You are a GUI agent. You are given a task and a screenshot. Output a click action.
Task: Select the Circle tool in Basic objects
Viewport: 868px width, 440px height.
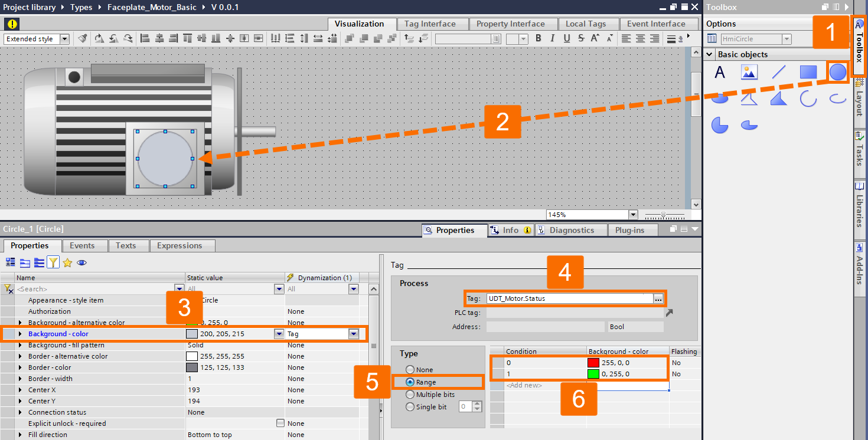click(837, 72)
